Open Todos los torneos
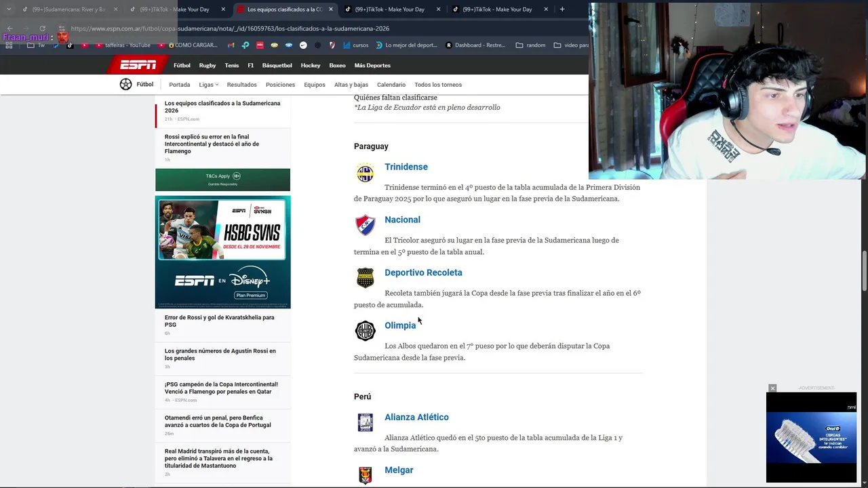The height and width of the screenshot is (488, 868). pos(438,85)
